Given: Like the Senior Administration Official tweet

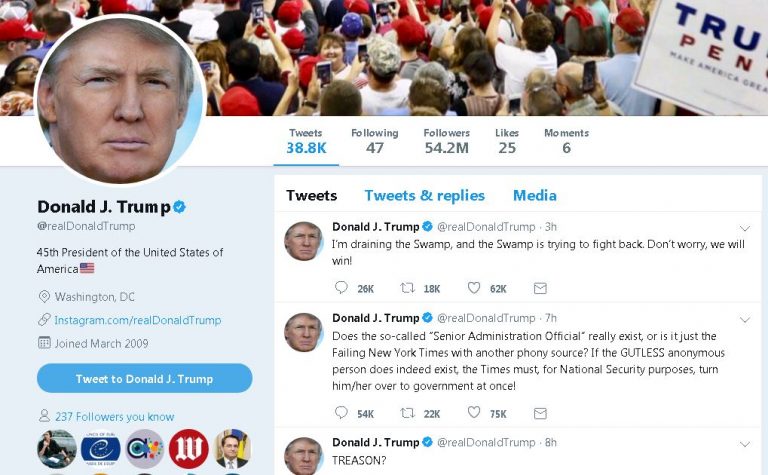Looking at the screenshot, I should [x=474, y=413].
